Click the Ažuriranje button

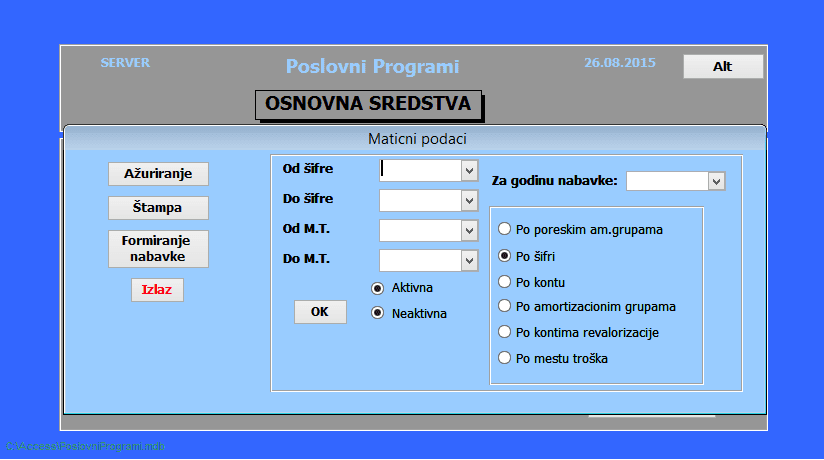pyautogui.click(x=158, y=173)
